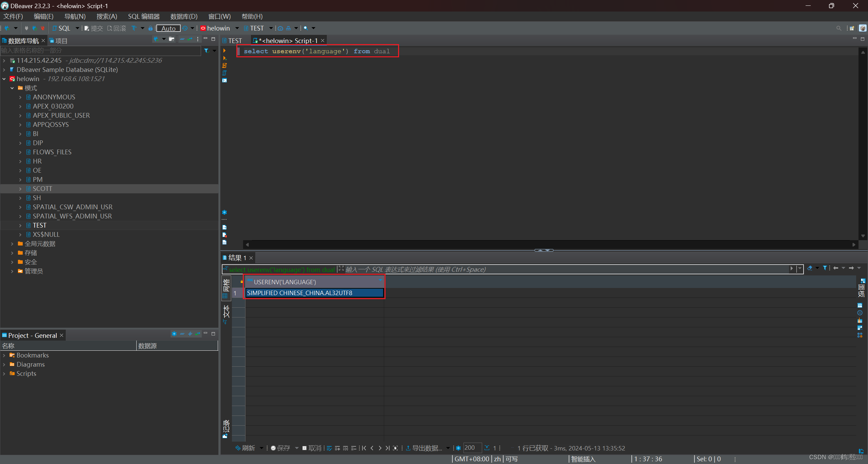Execute SQL statement using orange arrow icon
This screenshot has height=464, width=868.
(x=224, y=51)
